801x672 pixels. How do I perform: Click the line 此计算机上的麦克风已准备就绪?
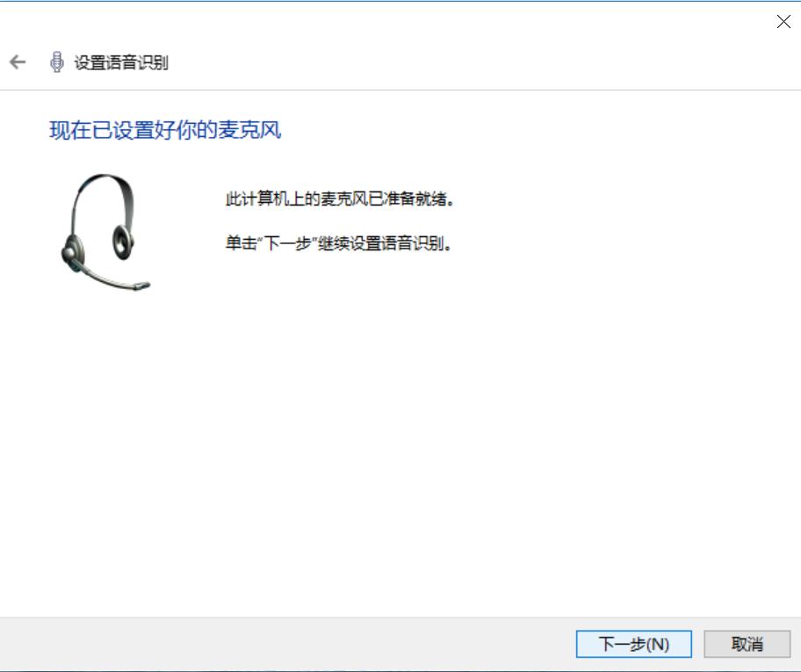click(340, 199)
